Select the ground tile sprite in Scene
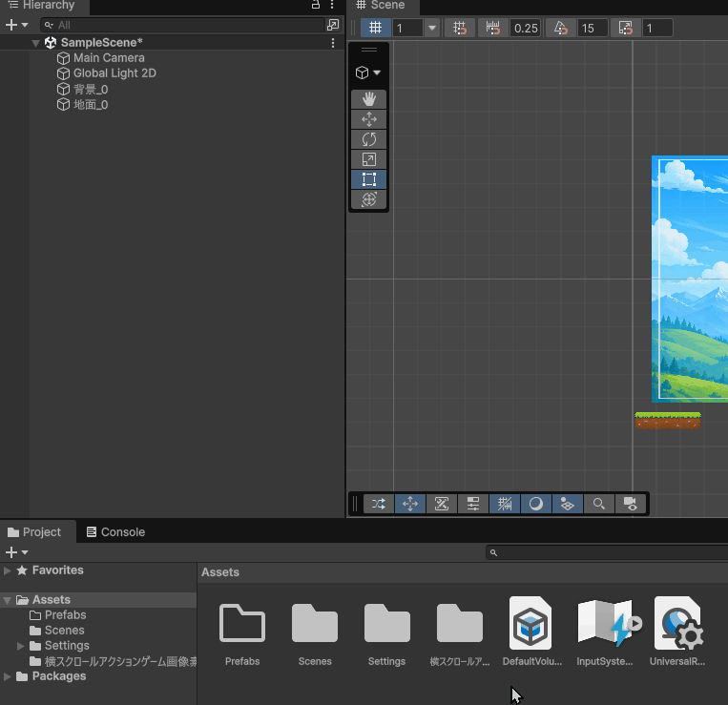The width and height of the screenshot is (728, 705). pos(668,421)
